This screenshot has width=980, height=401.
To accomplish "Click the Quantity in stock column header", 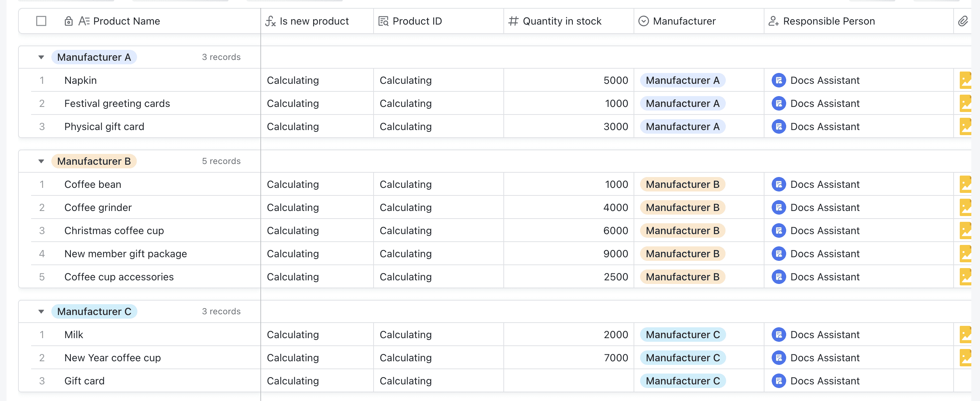I will click(562, 21).
